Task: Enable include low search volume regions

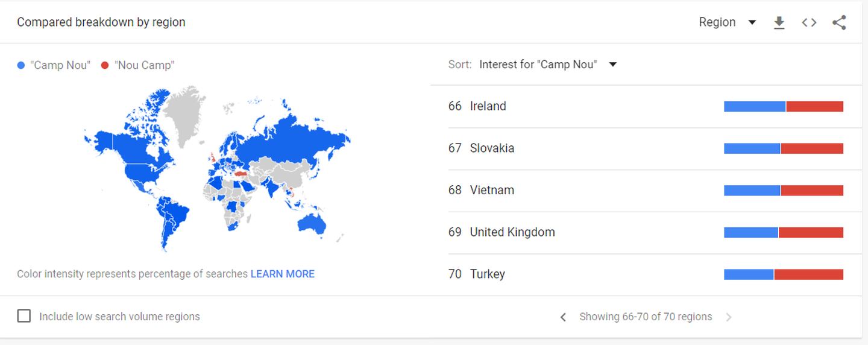Action: (x=24, y=316)
